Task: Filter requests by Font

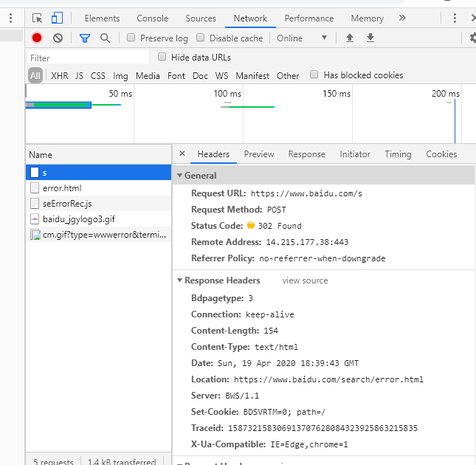Action: click(176, 75)
